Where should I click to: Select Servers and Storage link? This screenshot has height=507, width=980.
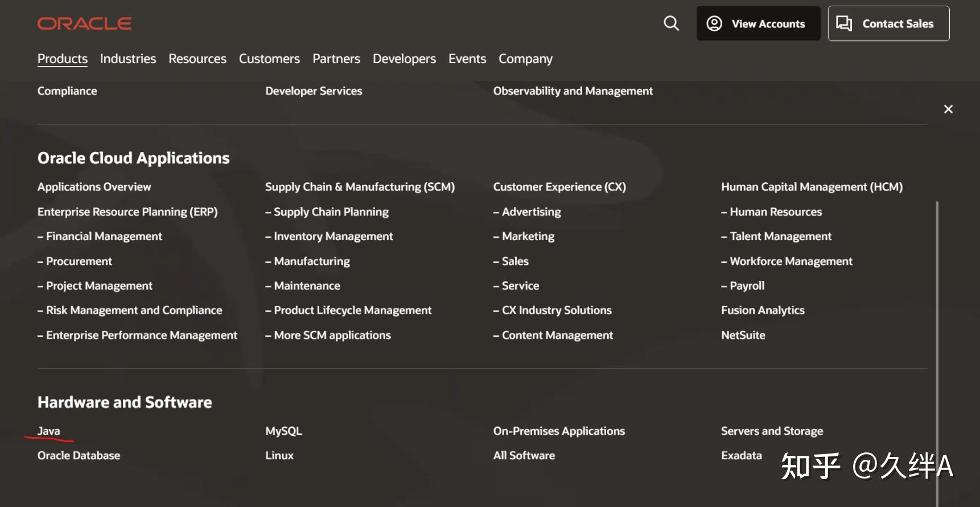(772, 431)
